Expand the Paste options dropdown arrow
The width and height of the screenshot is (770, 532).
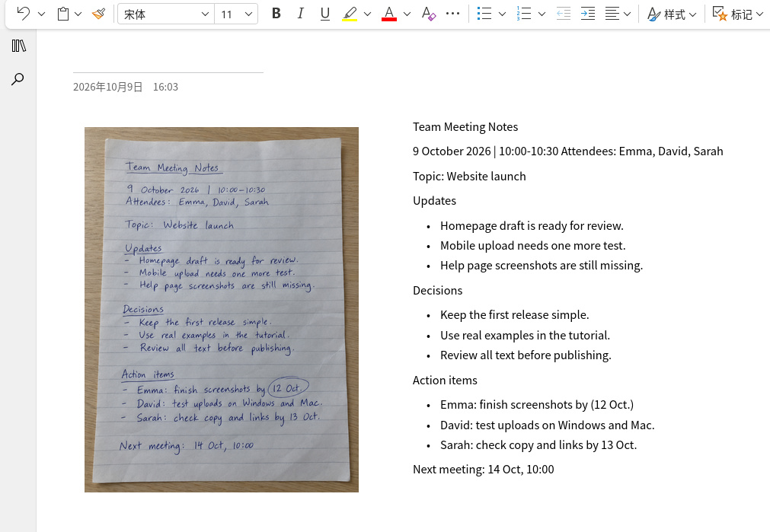pos(78,14)
